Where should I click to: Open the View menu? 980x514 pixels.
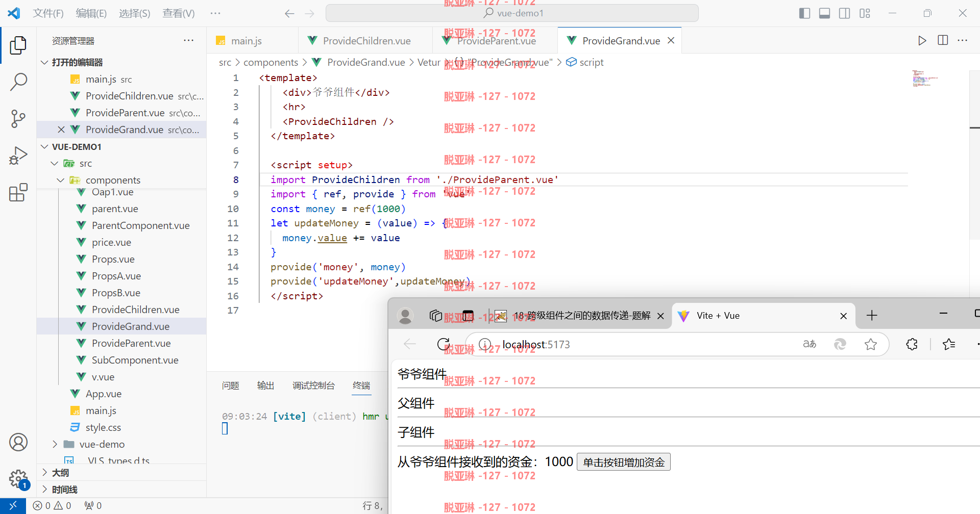[179, 13]
